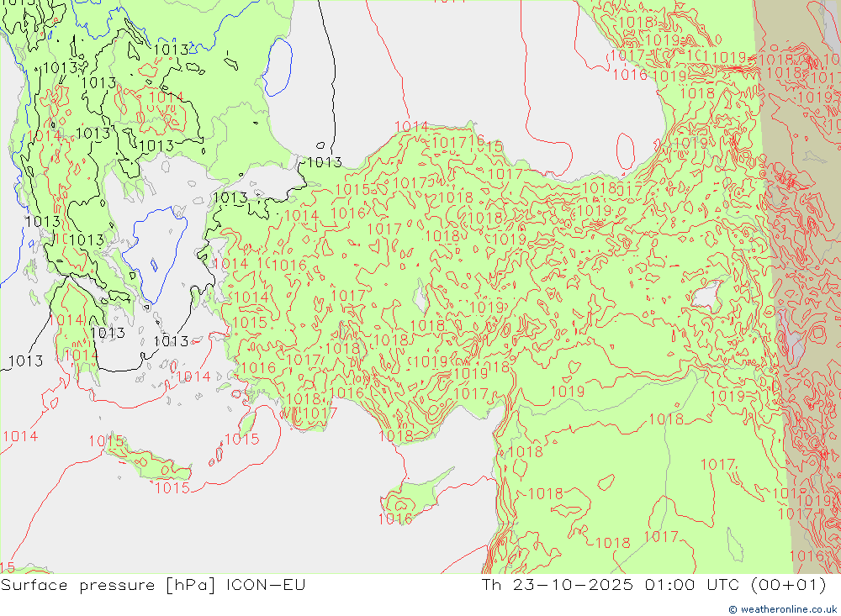Viewport: 841px width, 616px height.
Task: Select the 'Th 23-10-2025 01:00 UTC (00+01)' timestamp
Action: [653, 585]
